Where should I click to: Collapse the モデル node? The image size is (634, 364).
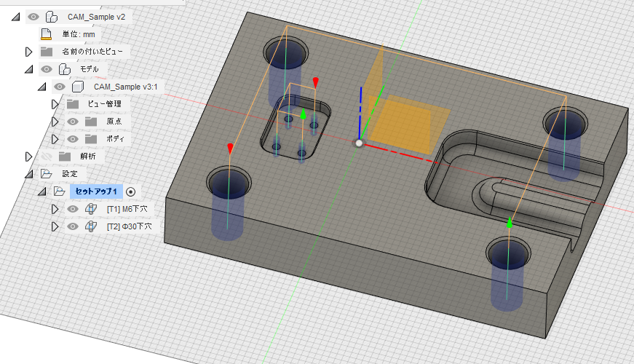point(28,69)
